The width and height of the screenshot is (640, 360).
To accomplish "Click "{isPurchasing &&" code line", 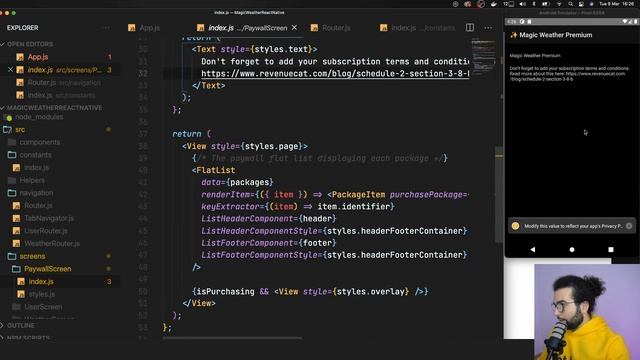I will 310,291.
